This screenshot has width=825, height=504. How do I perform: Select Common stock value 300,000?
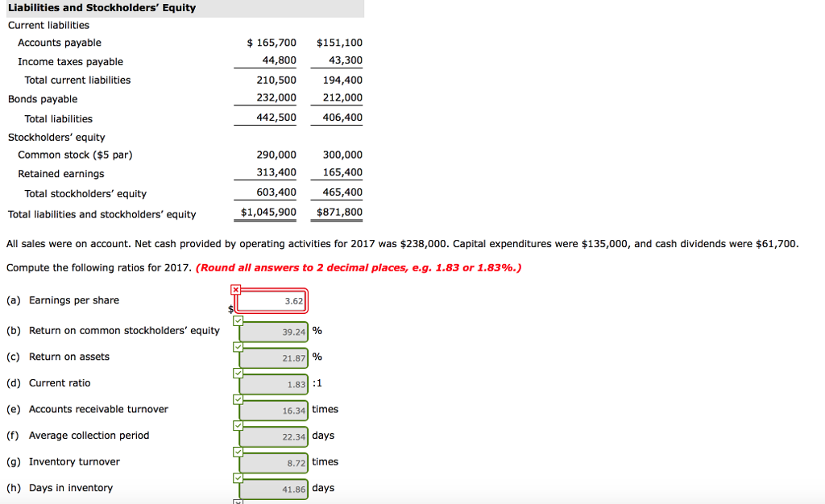coord(342,155)
